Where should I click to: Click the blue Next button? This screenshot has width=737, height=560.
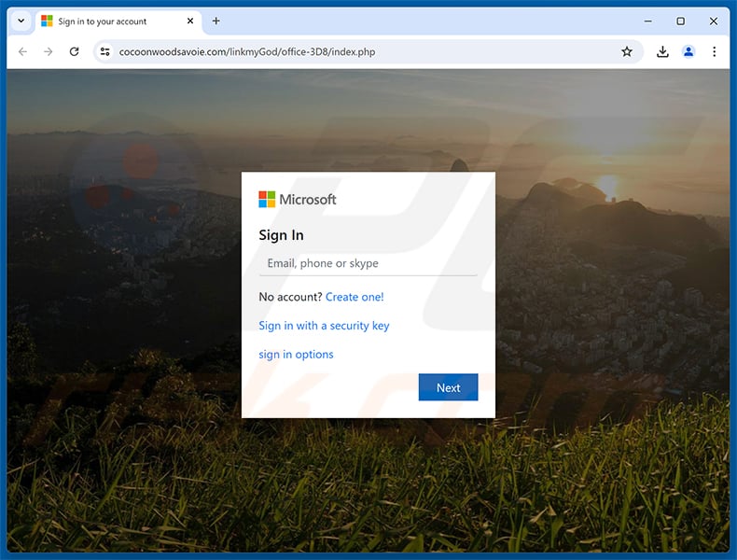coord(449,387)
